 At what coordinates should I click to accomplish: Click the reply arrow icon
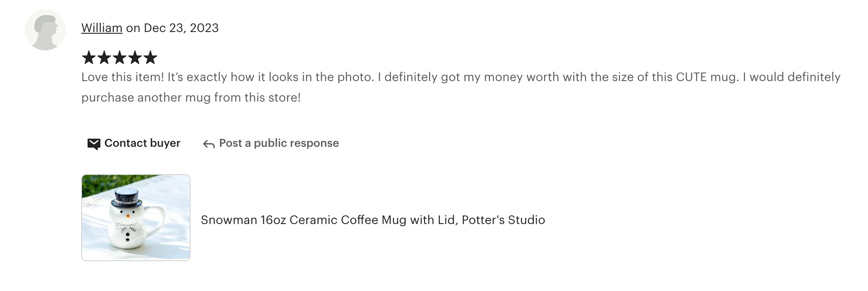pyautogui.click(x=208, y=144)
